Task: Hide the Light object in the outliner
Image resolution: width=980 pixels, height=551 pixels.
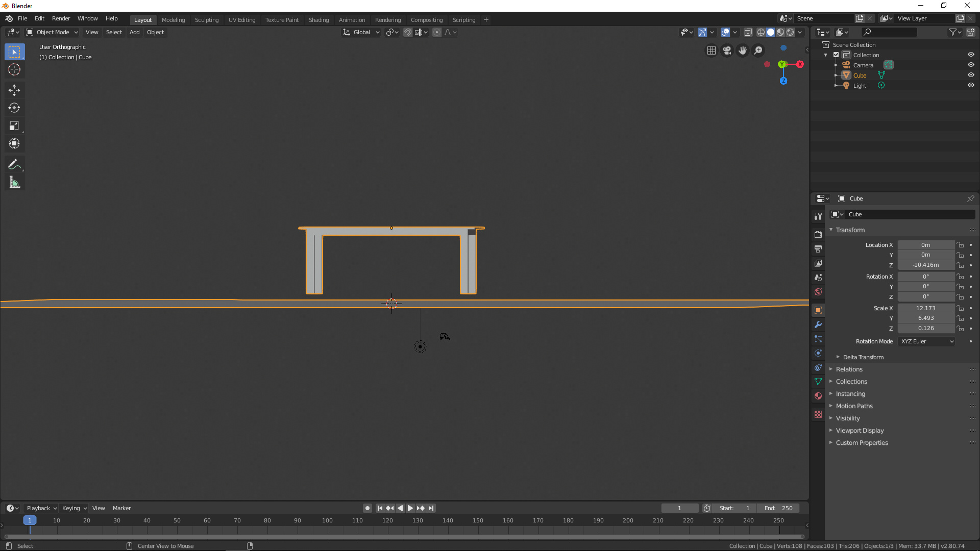Action: (971, 85)
